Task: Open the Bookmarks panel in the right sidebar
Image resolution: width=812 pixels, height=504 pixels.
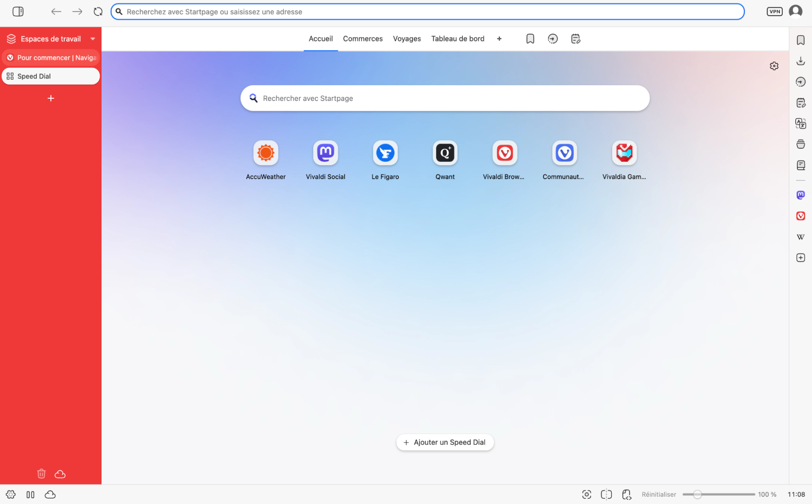Action: [800, 40]
